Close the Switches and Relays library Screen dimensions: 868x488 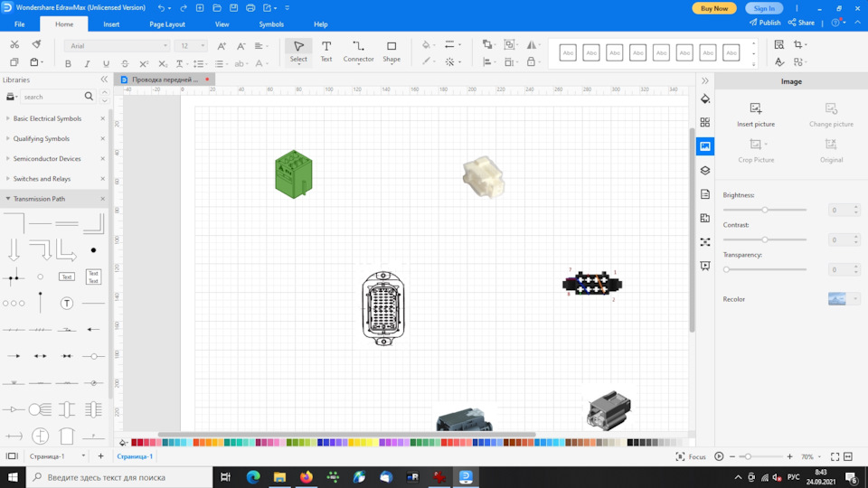[x=102, y=179]
